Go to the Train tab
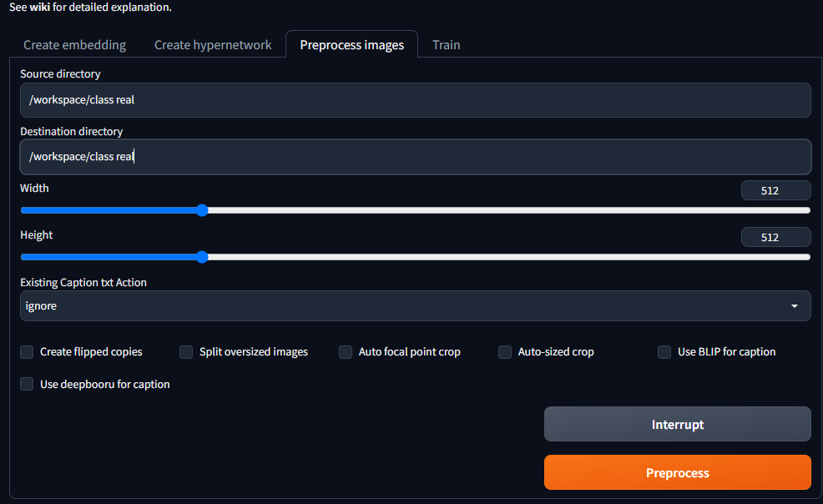Viewport: 823px width, 504px height. pos(447,45)
